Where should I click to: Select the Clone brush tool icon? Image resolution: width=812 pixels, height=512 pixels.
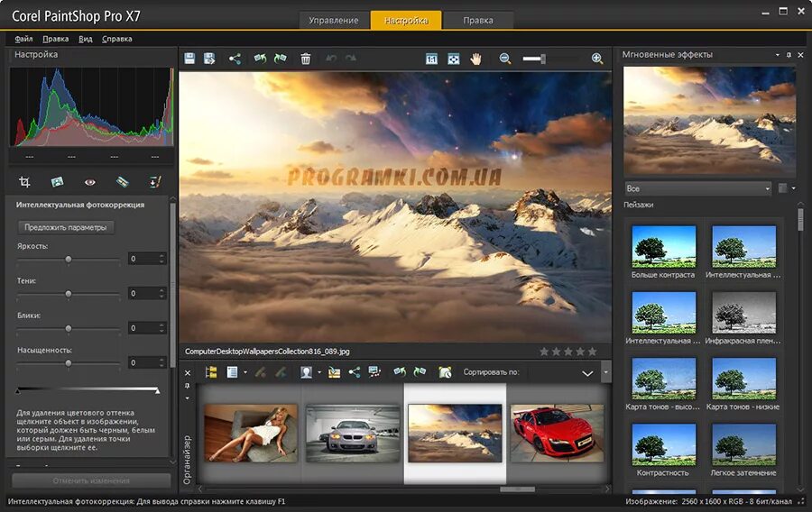click(155, 181)
